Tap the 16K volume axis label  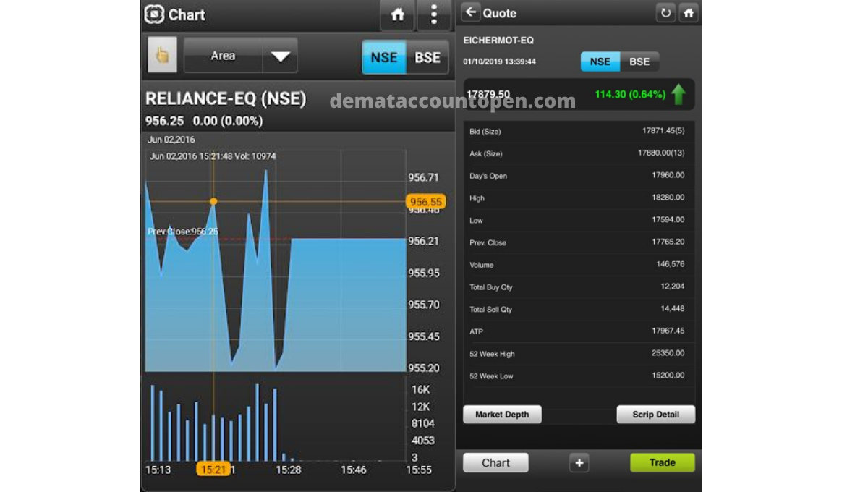pos(421,390)
